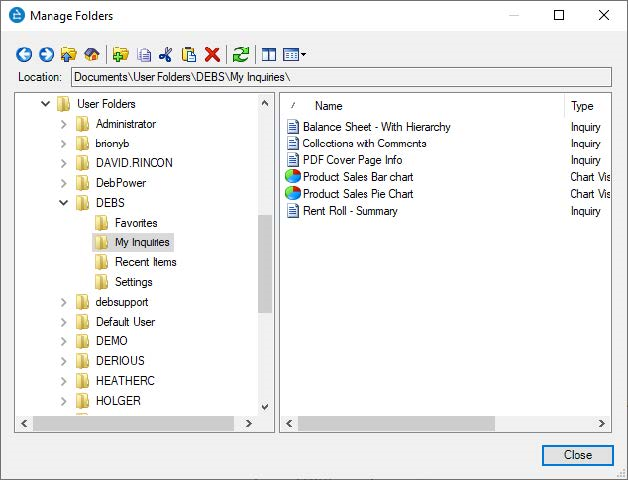Click the Close button

click(577, 455)
